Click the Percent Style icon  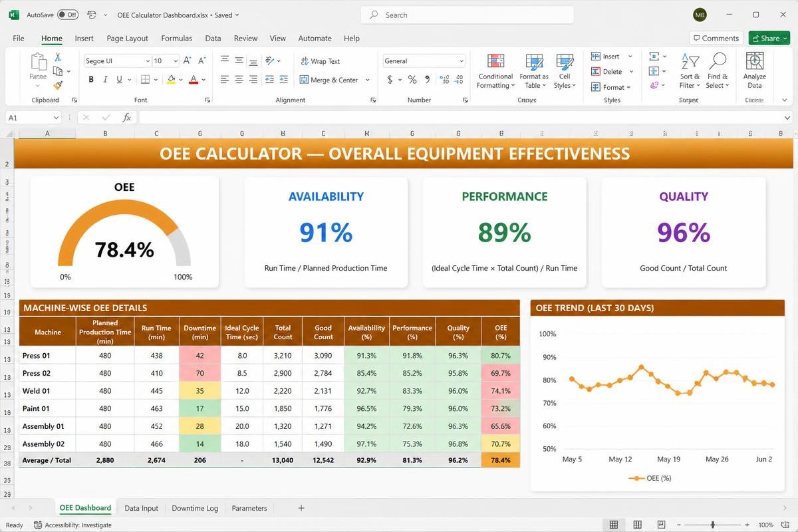tap(412, 80)
